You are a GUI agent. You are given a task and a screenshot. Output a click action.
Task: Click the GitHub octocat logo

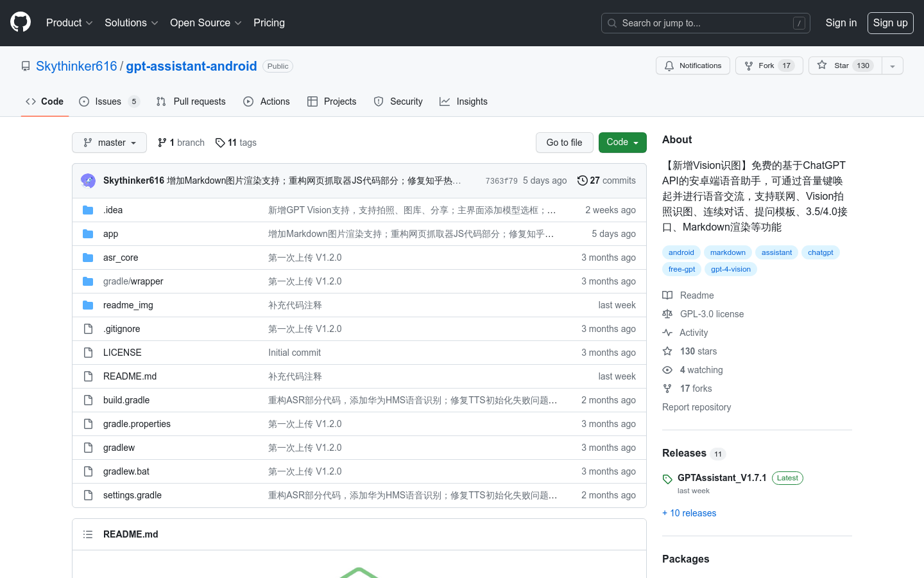point(20,21)
